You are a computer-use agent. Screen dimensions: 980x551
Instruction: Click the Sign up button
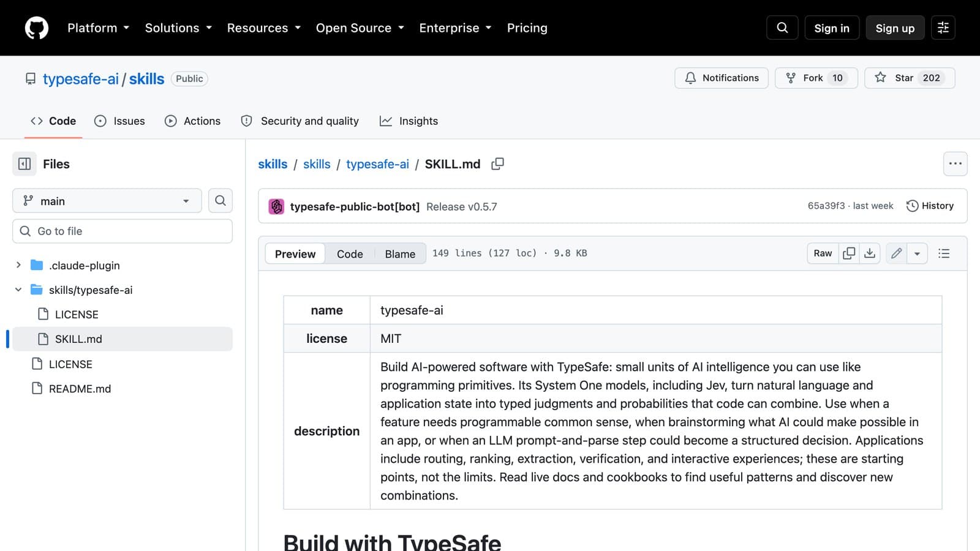(x=895, y=28)
